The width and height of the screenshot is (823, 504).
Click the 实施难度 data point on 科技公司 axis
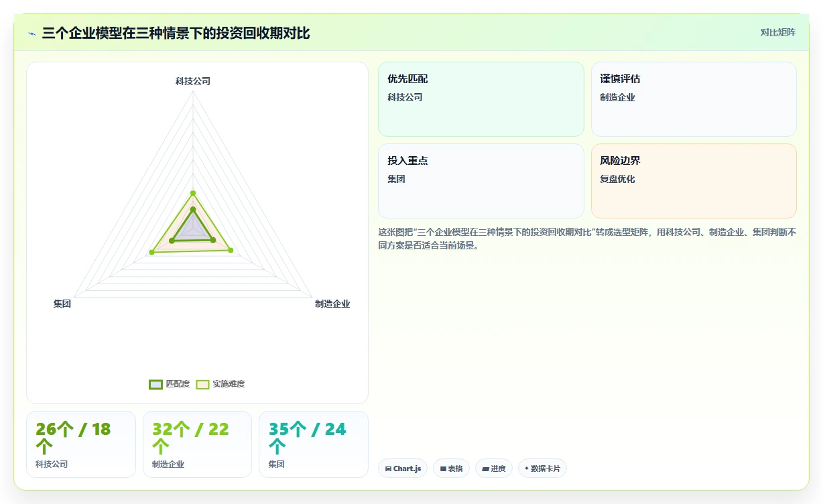[x=193, y=194]
